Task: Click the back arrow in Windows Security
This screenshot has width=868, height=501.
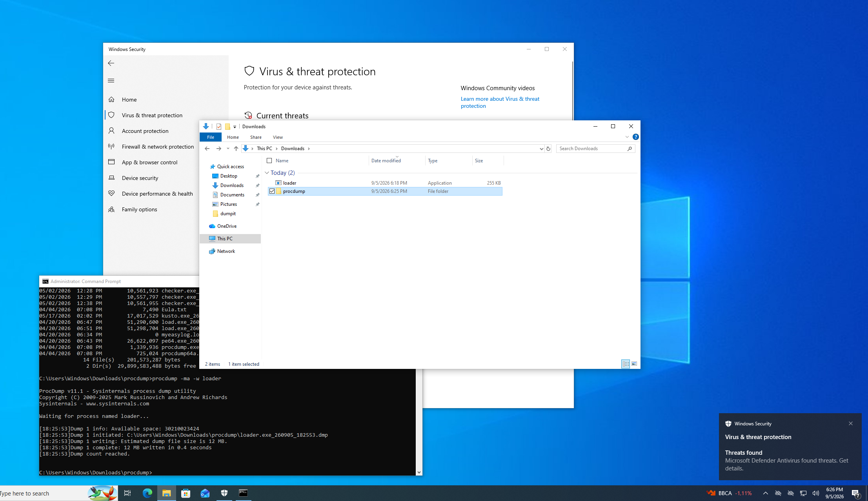Action: point(111,63)
